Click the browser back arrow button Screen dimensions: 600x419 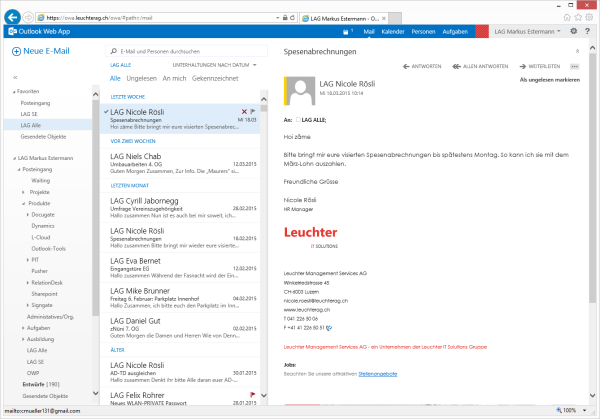[x=13, y=17]
